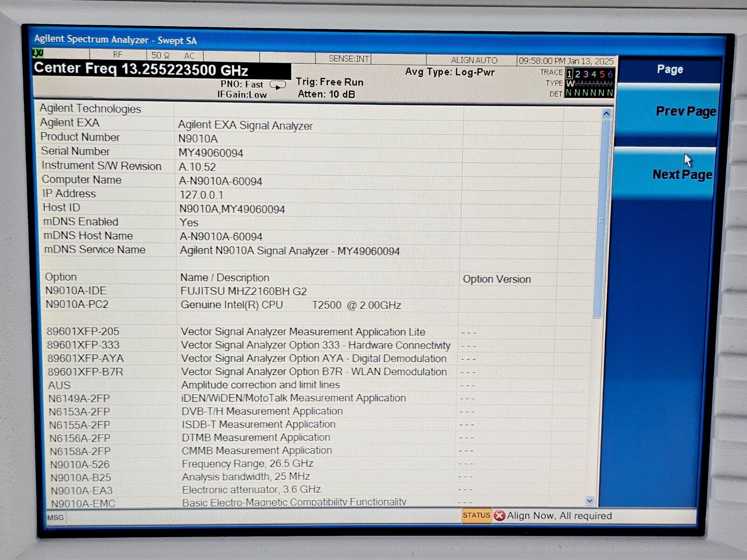Click 'Avg Type: Log-Pwr' text
747x560 pixels.
(450, 72)
